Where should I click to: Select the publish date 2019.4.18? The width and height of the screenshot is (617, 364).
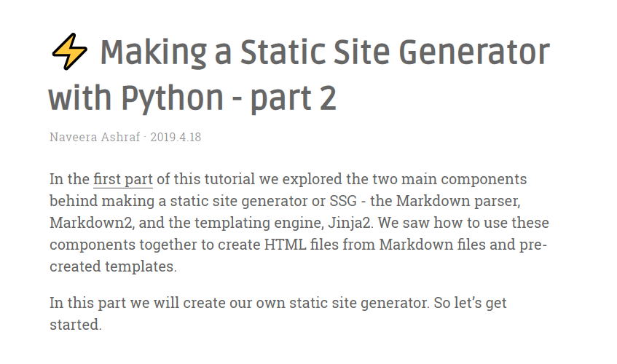click(176, 137)
